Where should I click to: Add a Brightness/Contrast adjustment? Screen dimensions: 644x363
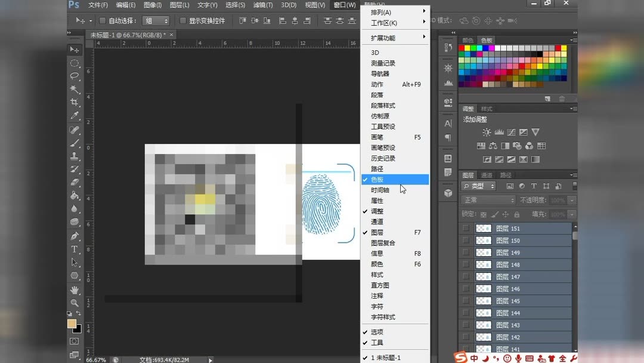click(486, 132)
